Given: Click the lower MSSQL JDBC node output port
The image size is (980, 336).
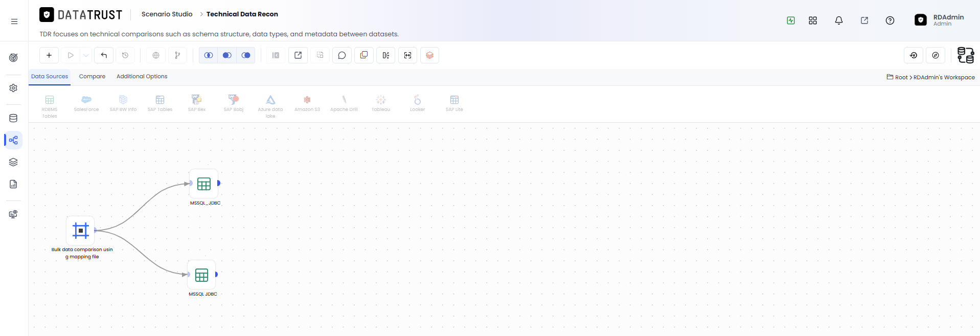Looking at the screenshot, I should [217, 275].
